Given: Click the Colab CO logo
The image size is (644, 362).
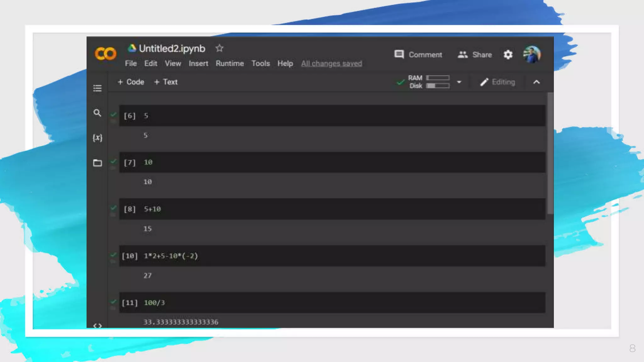Looking at the screenshot, I should click(106, 53).
